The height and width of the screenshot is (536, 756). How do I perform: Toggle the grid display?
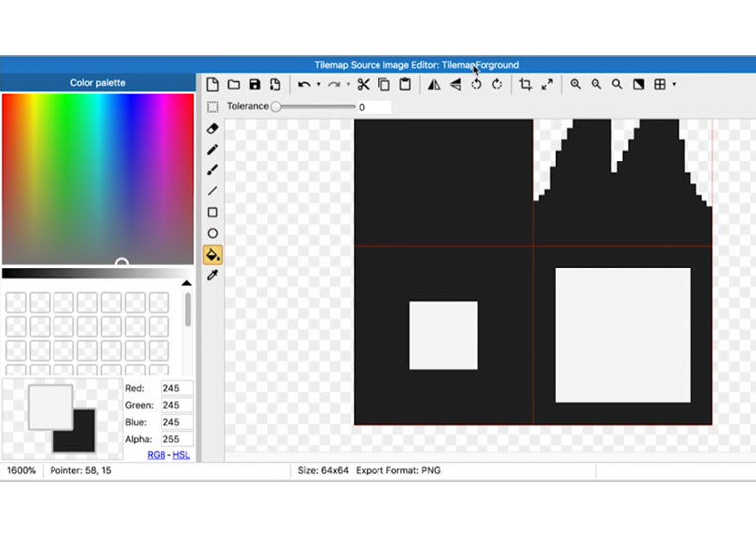(x=660, y=85)
